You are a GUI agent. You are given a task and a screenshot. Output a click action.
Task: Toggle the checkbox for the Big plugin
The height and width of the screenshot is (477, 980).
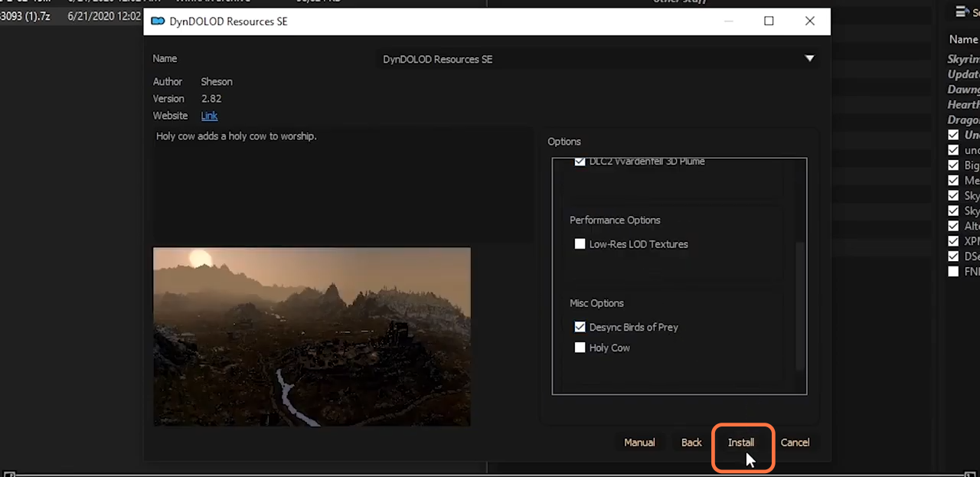(x=953, y=165)
